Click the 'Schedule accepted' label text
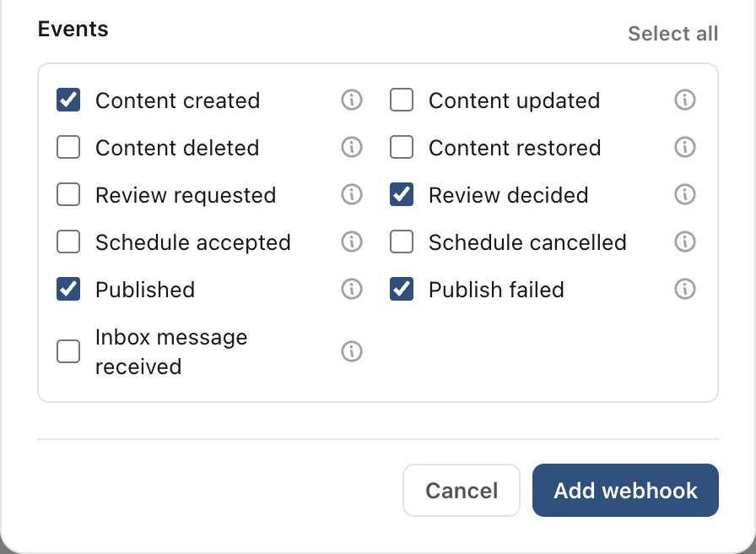Viewport: 756px width, 554px height. click(x=193, y=242)
